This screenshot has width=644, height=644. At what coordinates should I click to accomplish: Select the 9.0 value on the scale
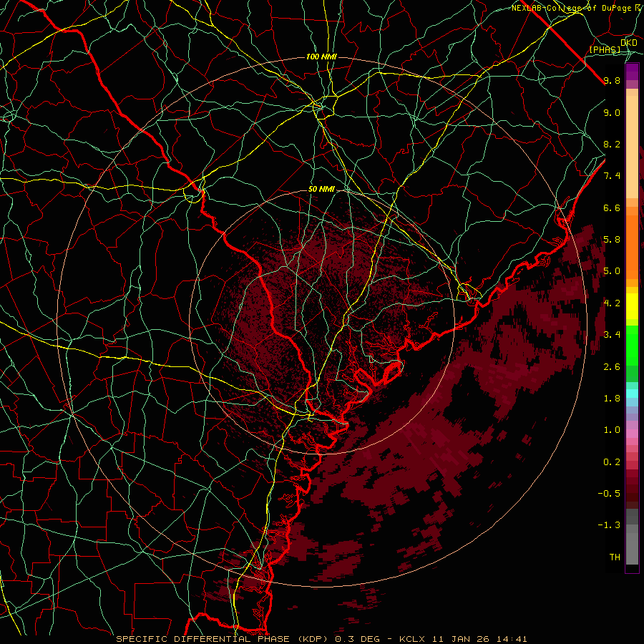coord(612,113)
